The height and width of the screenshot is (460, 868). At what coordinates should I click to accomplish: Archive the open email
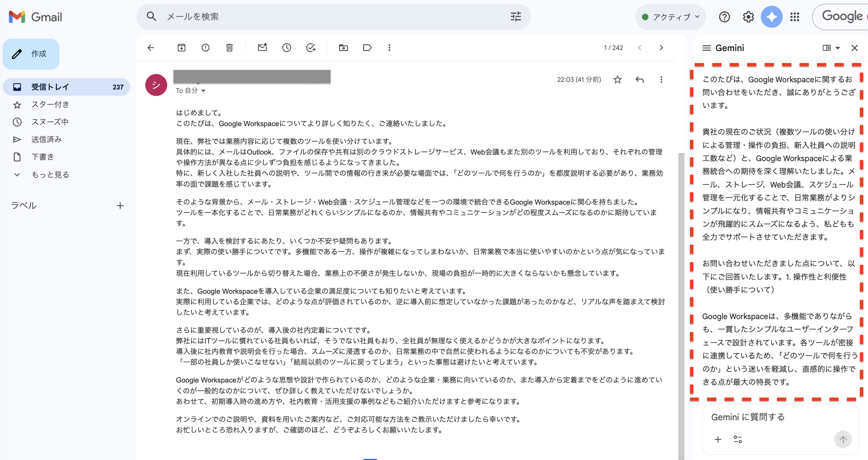182,48
